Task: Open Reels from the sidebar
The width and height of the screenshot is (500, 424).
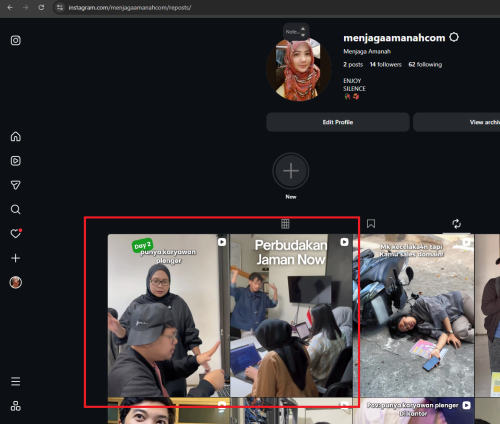Action: point(16,161)
